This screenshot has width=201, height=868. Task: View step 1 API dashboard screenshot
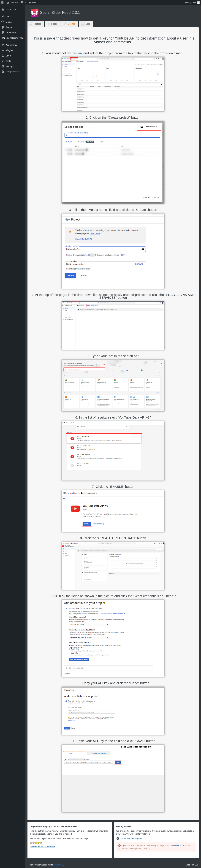pos(113,84)
